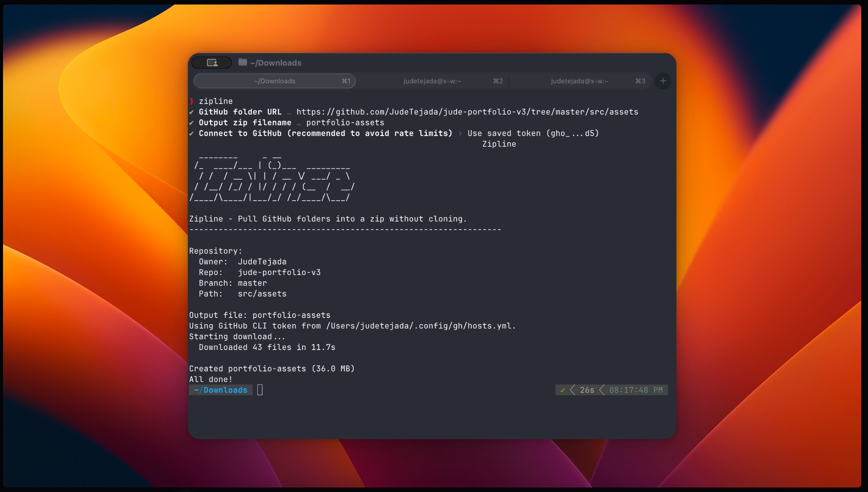The image size is (868, 492).
Task: Place the cursor at the terminal input block
Action: [x=260, y=390]
